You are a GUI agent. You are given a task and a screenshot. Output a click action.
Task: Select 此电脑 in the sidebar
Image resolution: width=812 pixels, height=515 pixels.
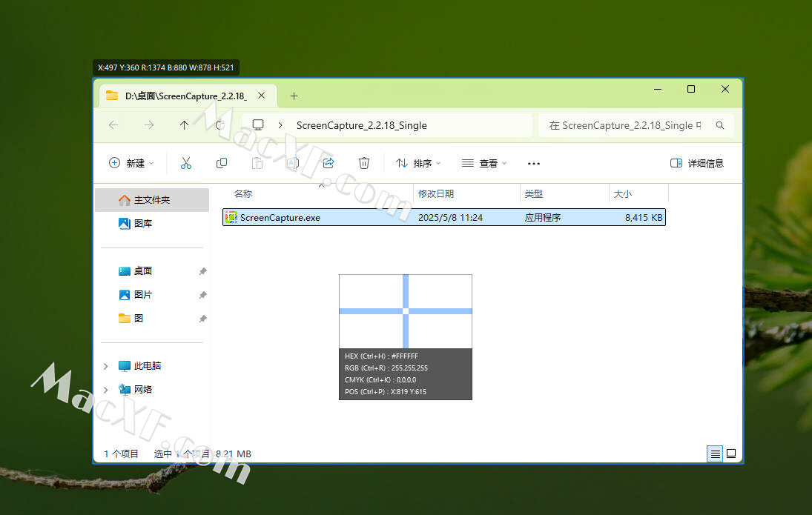pyautogui.click(x=147, y=366)
